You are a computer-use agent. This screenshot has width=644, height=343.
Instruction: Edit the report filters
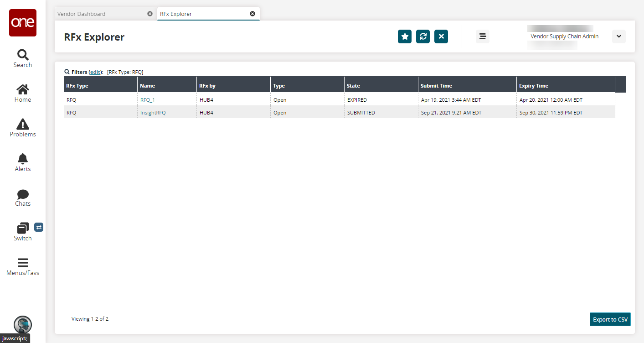click(95, 72)
